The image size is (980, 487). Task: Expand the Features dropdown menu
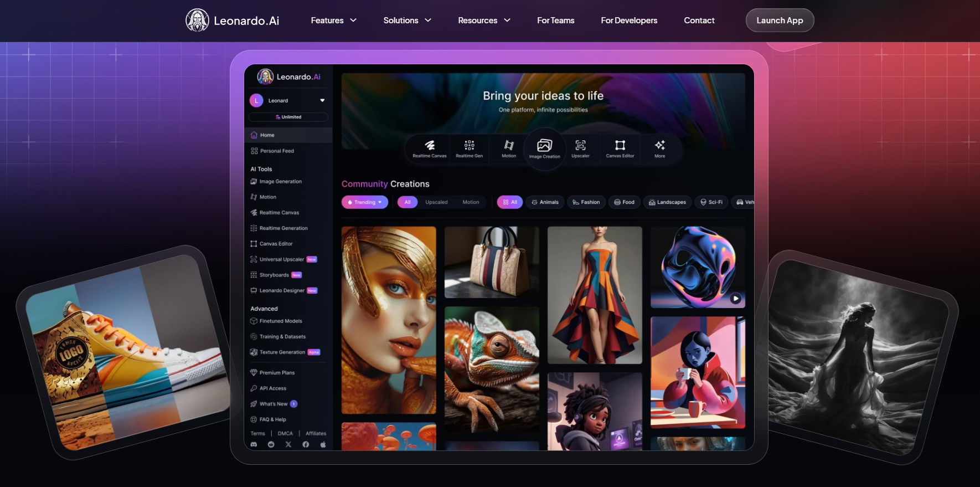(x=333, y=20)
